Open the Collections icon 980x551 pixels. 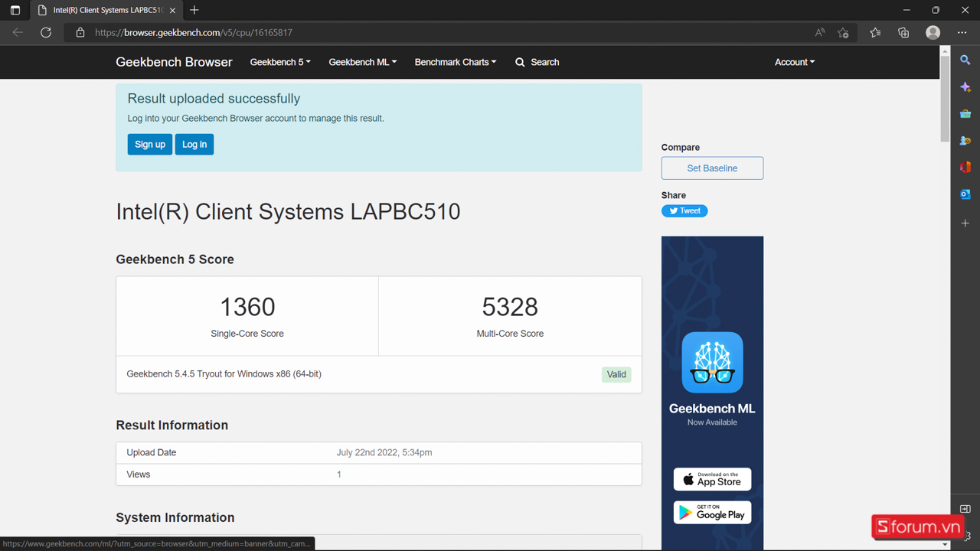pos(903,33)
